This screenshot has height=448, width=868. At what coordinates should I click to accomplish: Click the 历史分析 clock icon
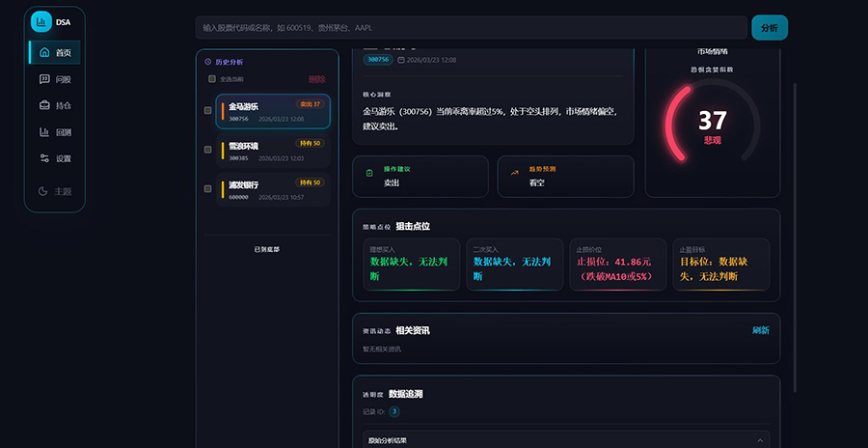pos(208,62)
